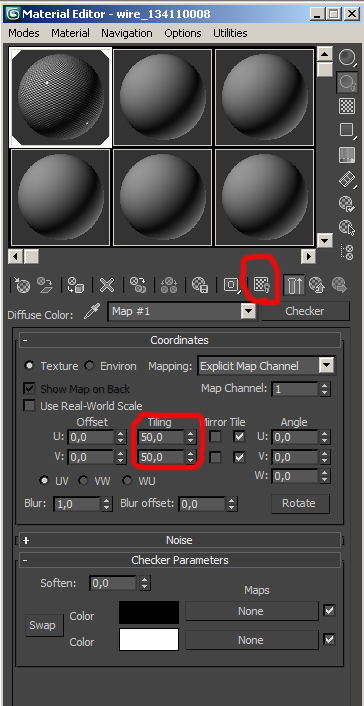Select Texture radio button
364x706 pixels.
29,366
